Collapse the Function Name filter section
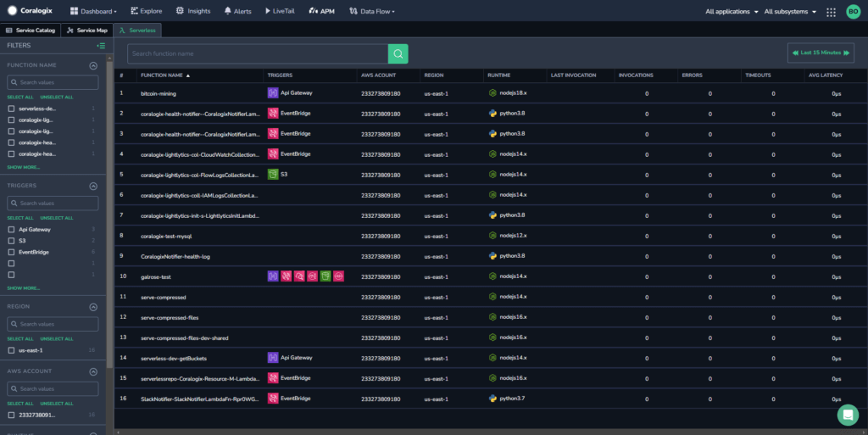 click(93, 66)
